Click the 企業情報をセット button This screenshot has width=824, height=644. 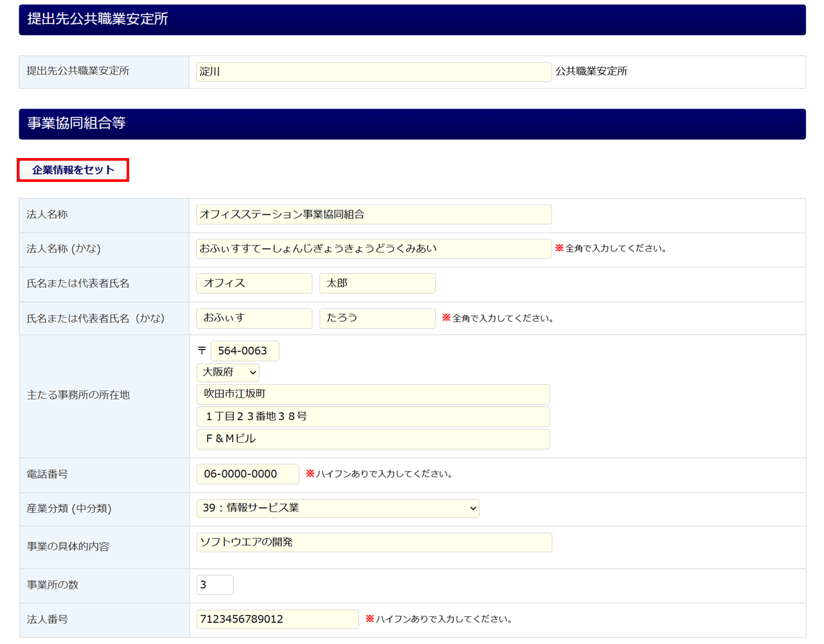[73, 170]
